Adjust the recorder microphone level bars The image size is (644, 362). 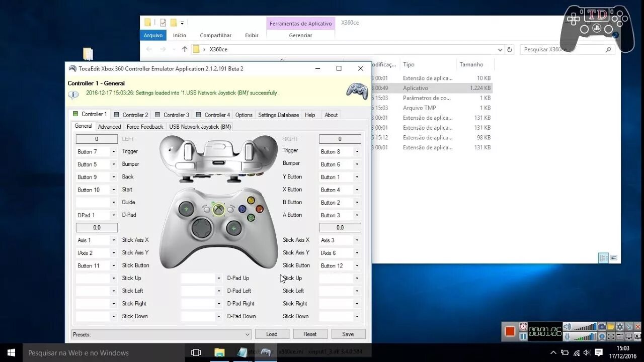585,336
